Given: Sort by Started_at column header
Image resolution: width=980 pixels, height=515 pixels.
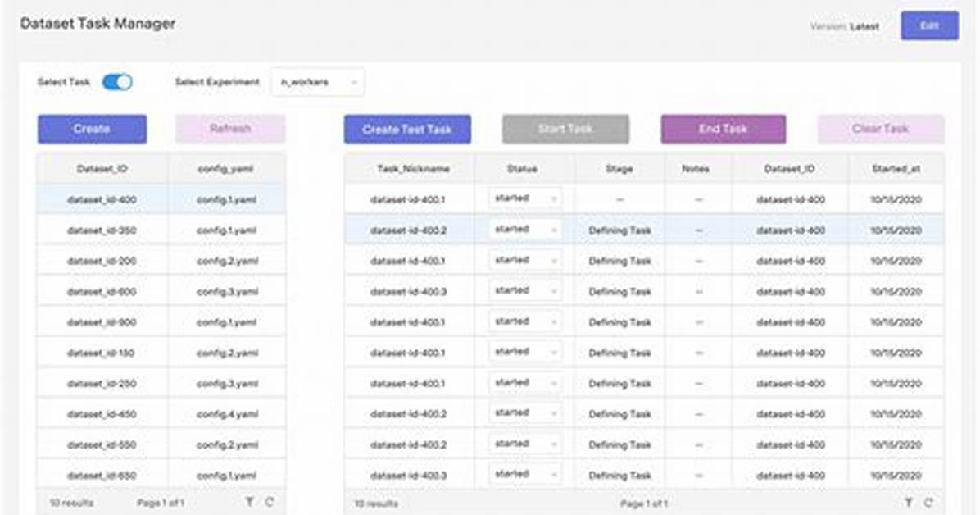Looking at the screenshot, I should [x=896, y=169].
